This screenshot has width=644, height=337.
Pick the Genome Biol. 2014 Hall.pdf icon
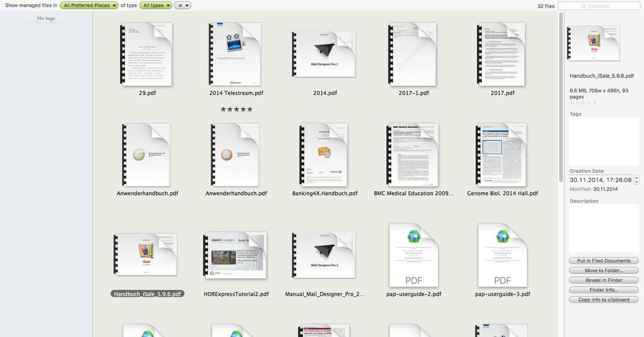(x=502, y=155)
